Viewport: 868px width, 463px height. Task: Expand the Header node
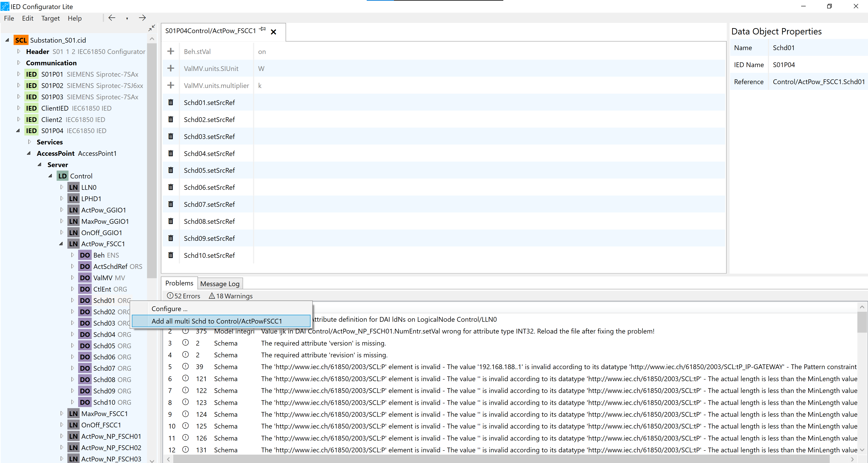(19, 52)
